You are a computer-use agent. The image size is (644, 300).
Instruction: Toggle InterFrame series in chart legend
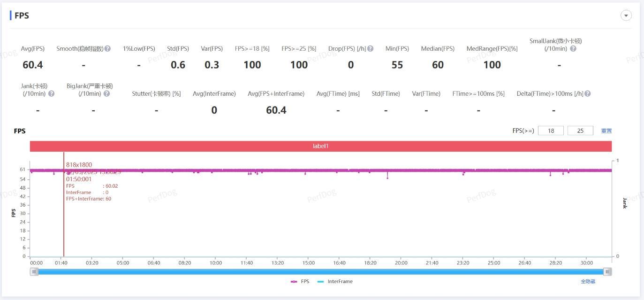tap(335, 282)
